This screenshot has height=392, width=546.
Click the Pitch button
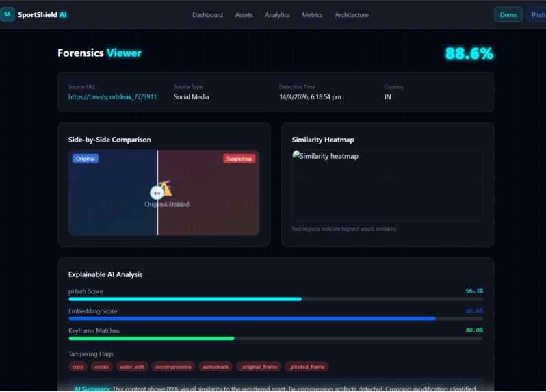536,14
